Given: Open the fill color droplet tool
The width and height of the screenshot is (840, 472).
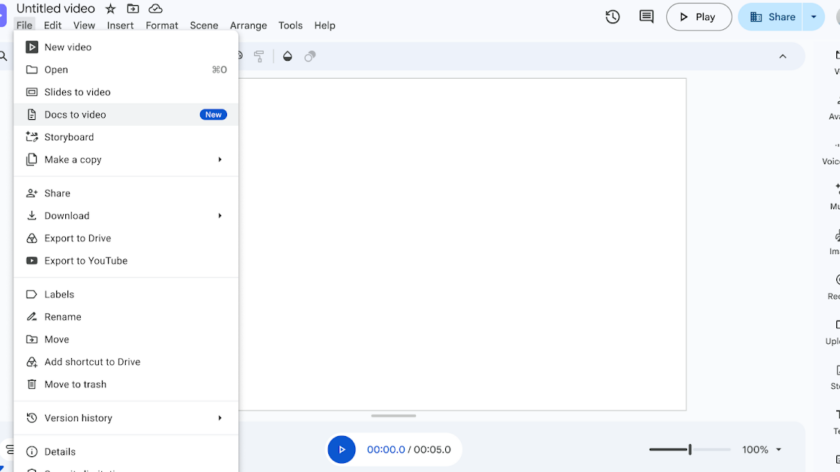Looking at the screenshot, I should pos(288,56).
